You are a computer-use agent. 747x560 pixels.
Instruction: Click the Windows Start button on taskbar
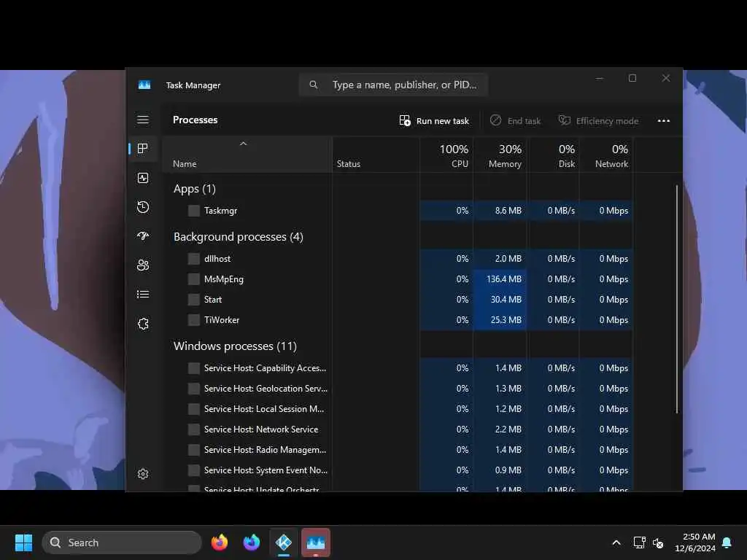pyautogui.click(x=23, y=542)
